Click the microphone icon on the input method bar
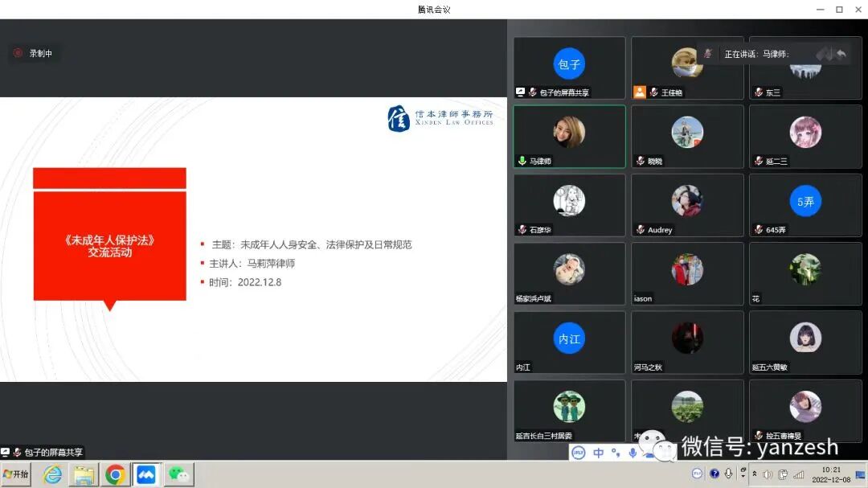868x488 pixels. tap(633, 452)
